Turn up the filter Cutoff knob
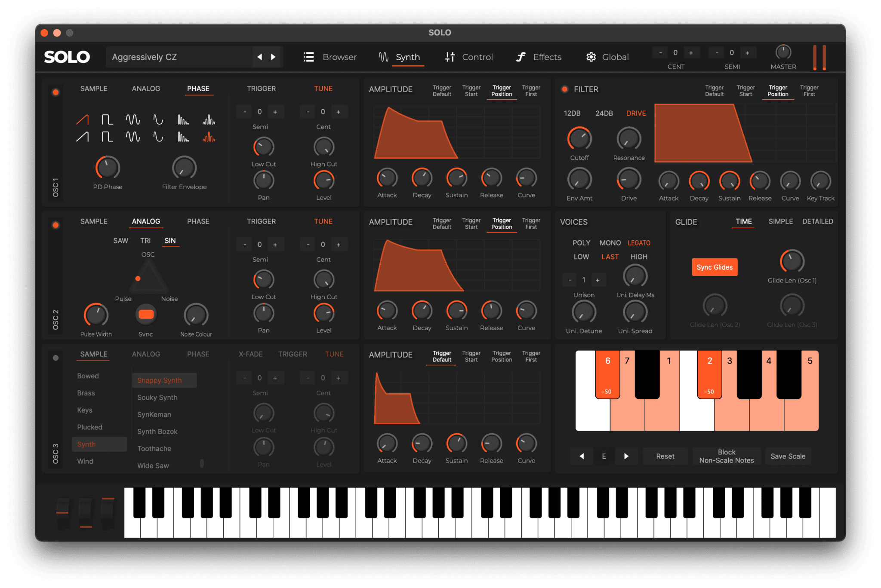The image size is (881, 588). click(579, 139)
